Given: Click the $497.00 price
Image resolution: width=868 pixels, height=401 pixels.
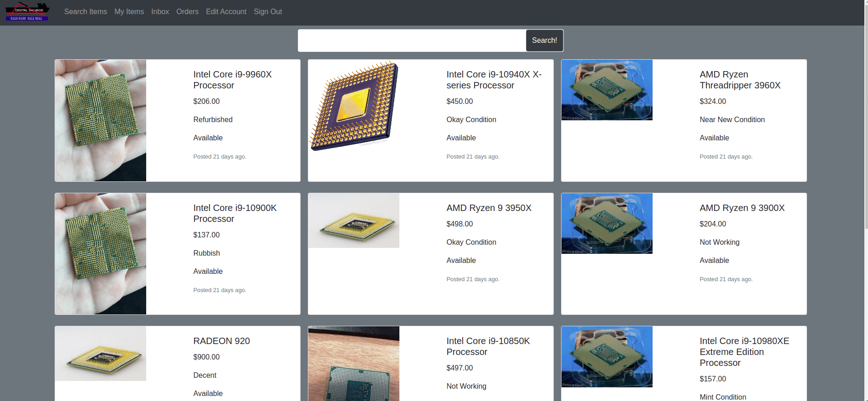Looking at the screenshot, I should tap(460, 368).
